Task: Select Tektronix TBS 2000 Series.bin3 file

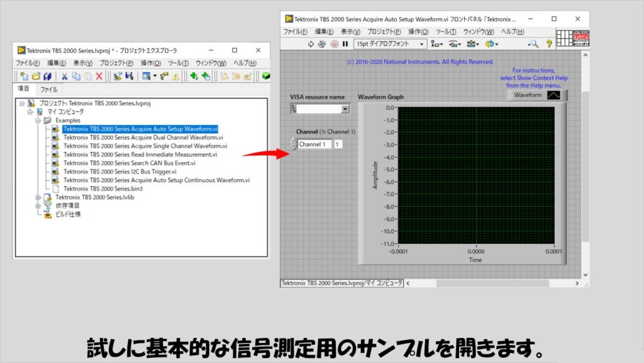Action: [x=103, y=189]
